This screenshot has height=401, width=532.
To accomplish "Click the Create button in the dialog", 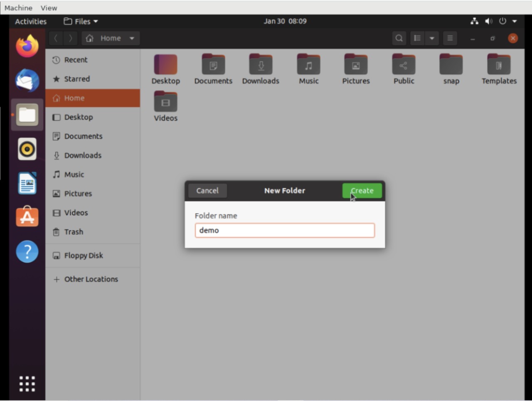I will point(362,190).
